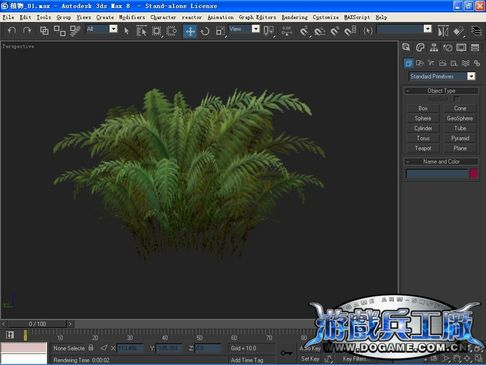Open the Graph Editors menu
This screenshot has height=365, width=486.
coord(257,17)
